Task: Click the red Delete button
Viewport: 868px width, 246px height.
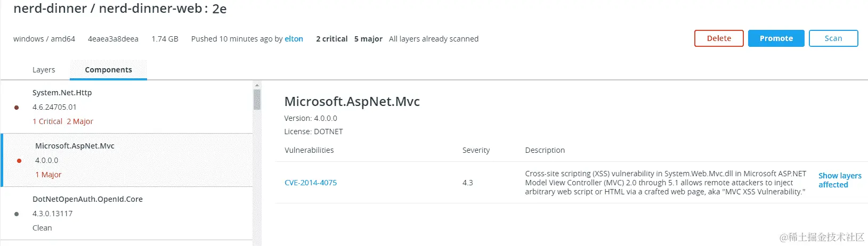Action: click(x=718, y=38)
